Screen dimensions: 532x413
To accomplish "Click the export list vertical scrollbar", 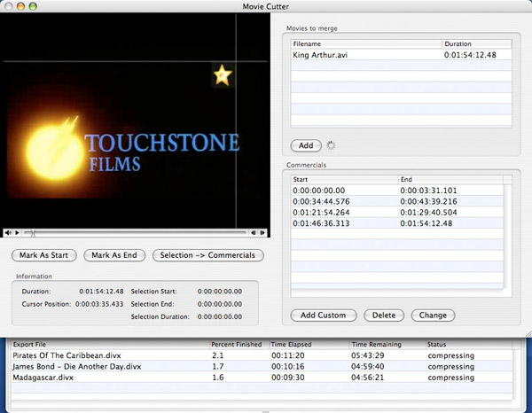I will click(x=517, y=375).
